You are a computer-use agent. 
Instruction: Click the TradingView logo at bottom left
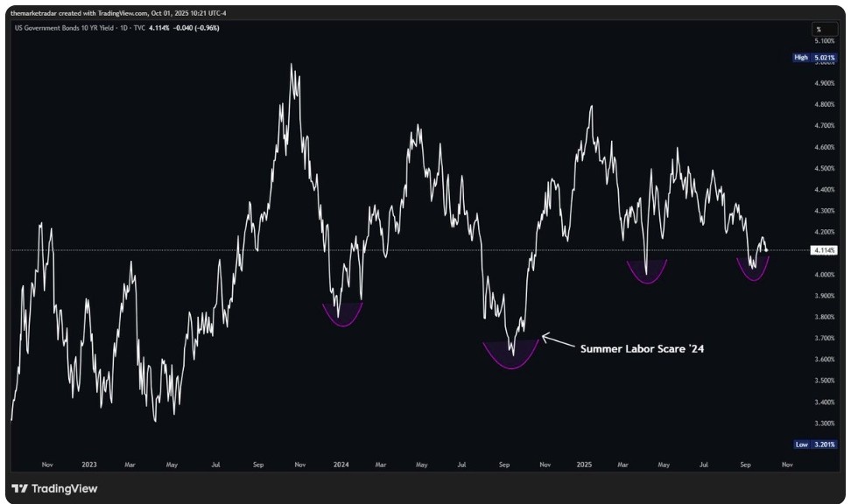tap(54, 489)
